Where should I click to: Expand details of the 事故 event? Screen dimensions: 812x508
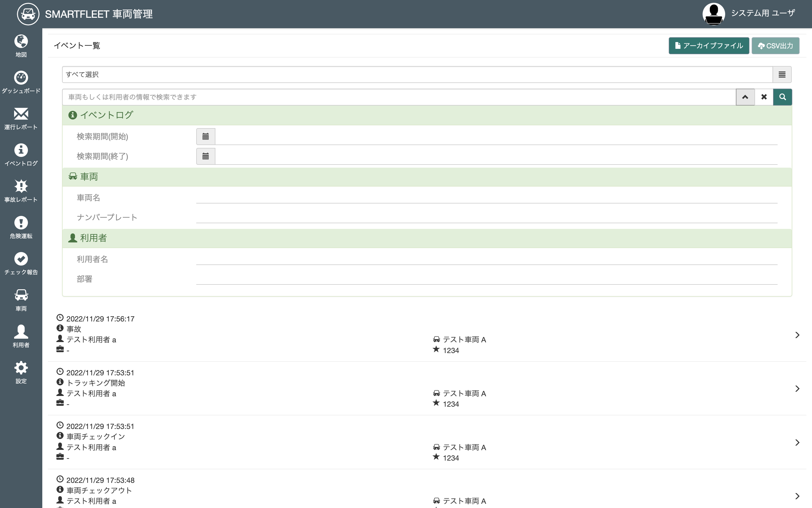798,335
